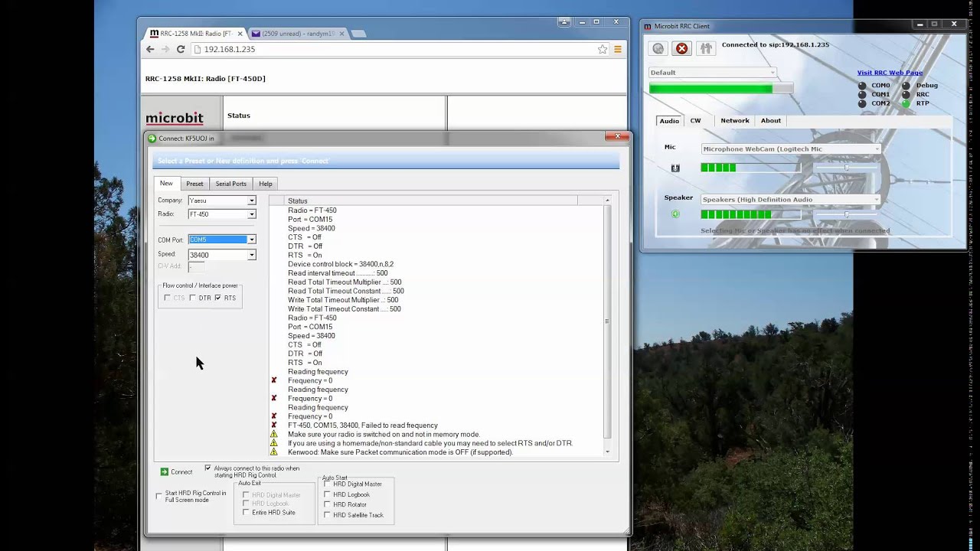Click the two-people icon in RRC Client toolbar
Viewport: 980px width, 551px height.
point(706,48)
